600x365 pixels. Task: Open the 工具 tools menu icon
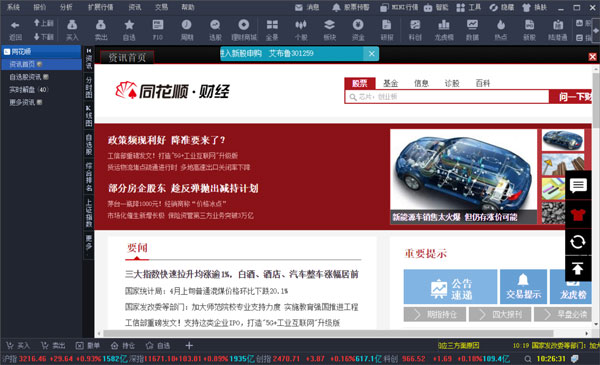click(469, 7)
